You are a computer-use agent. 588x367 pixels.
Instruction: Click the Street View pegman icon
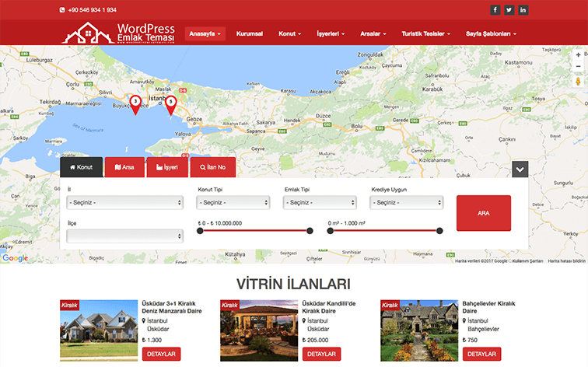(x=578, y=81)
